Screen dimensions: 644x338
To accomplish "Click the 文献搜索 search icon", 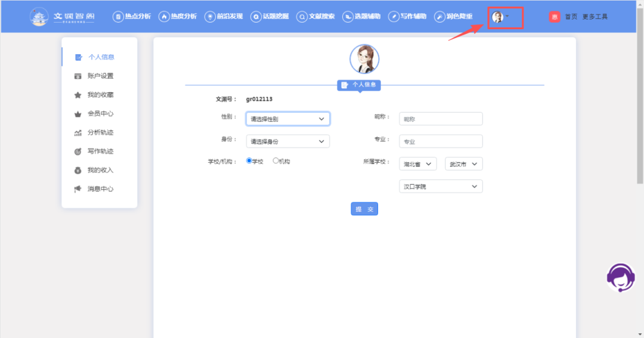I will (x=302, y=17).
